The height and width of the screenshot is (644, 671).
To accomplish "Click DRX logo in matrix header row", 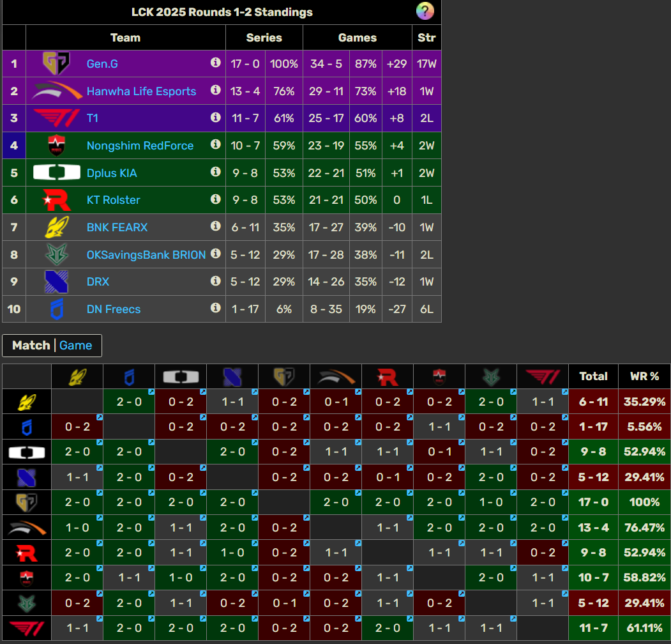I will 232,377.
